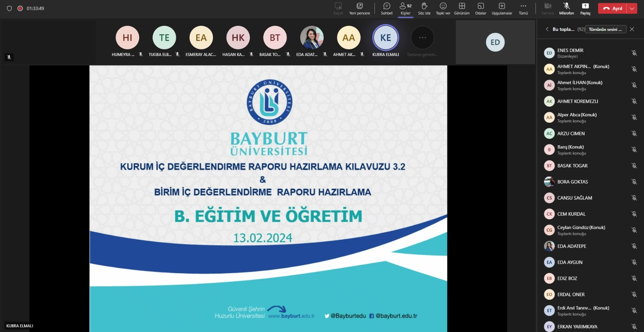Viewport: 644px width, 332px height.
Task: Select EDA ADATEPE in list
Action: point(590,246)
